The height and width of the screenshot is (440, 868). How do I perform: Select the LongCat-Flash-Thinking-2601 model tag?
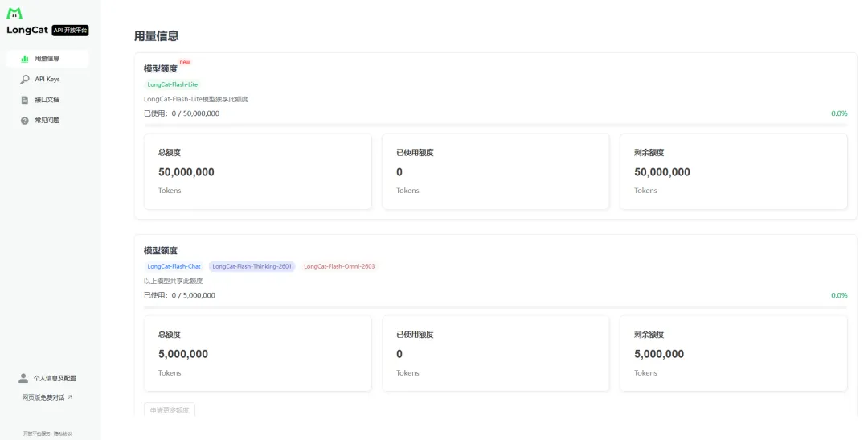point(252,266)
